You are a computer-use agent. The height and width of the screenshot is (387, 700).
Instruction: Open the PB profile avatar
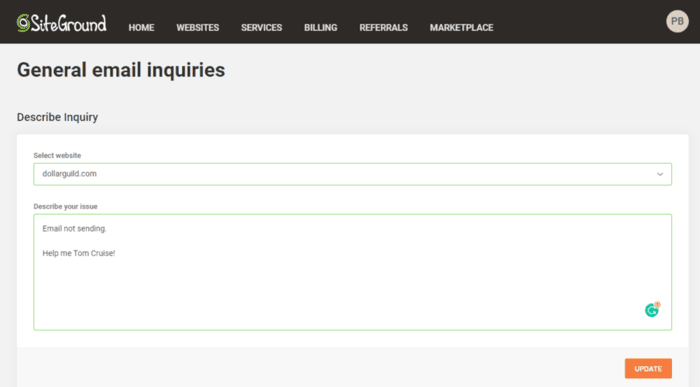677,21
